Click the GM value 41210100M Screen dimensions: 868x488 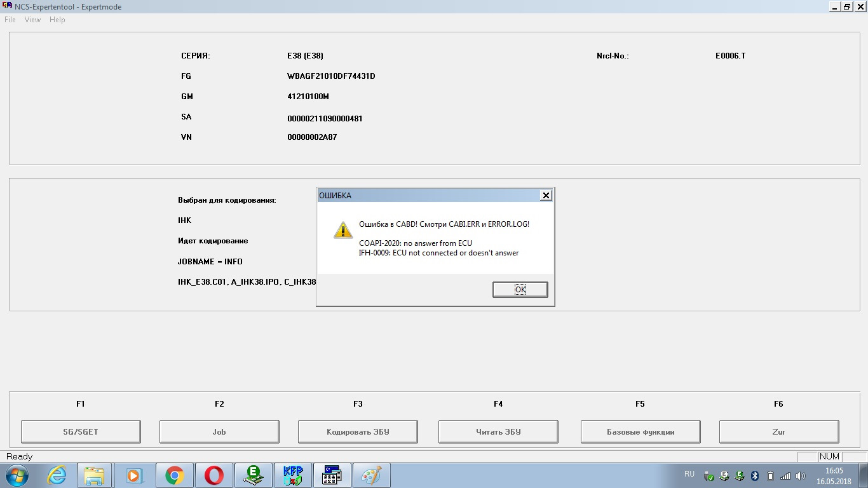click(x=308, y=97)
